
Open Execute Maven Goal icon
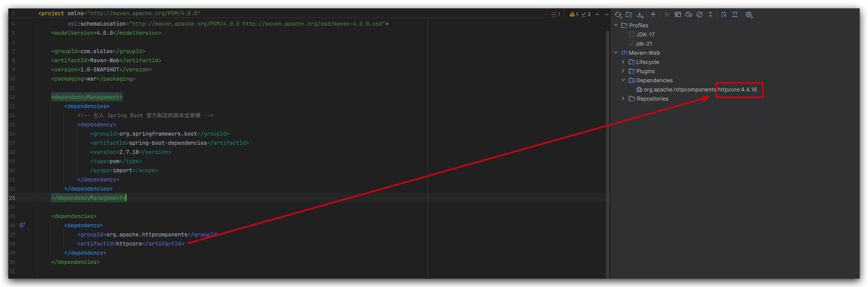coord(678,14)
